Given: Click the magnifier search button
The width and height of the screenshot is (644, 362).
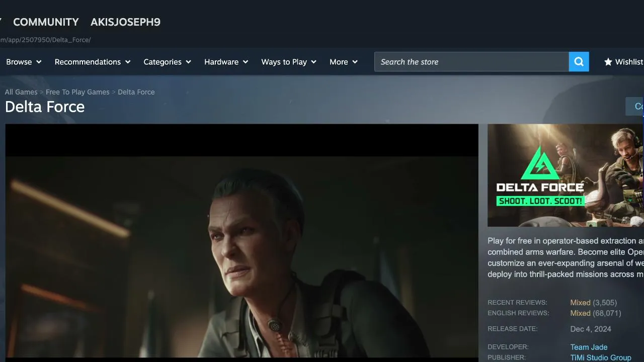Looking at the screenshot, I should coord(579,62).
